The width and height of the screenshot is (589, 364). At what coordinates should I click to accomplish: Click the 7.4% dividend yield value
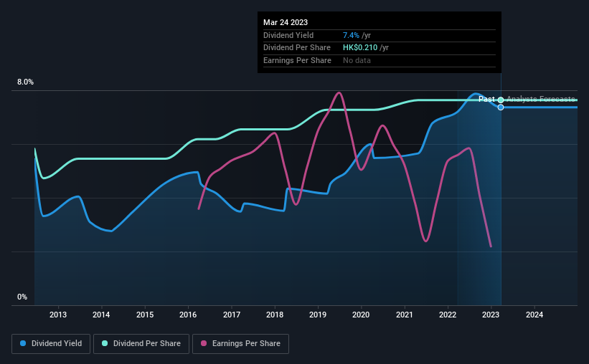click(351, 35)
